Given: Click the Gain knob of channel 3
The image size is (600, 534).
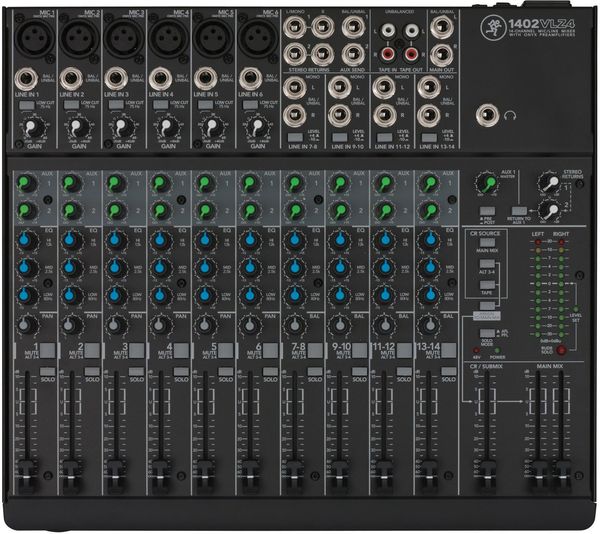Looking at the screenshot, I should pos(121,128).
